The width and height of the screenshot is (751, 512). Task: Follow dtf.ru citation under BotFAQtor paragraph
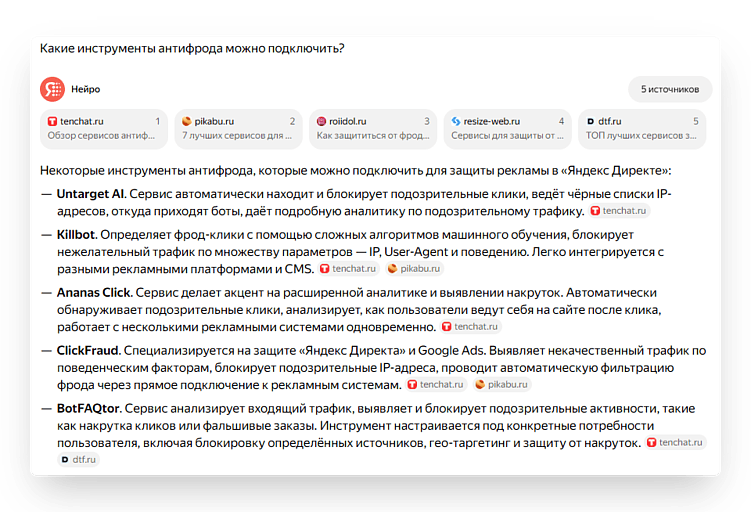[x=79, y=460]
